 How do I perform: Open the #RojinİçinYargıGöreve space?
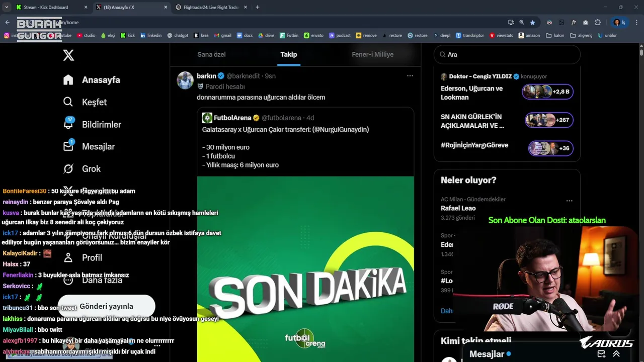474,145
